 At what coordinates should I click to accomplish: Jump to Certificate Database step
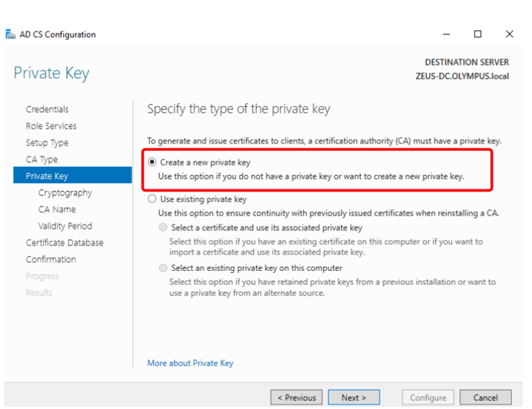tap(64, 243)
